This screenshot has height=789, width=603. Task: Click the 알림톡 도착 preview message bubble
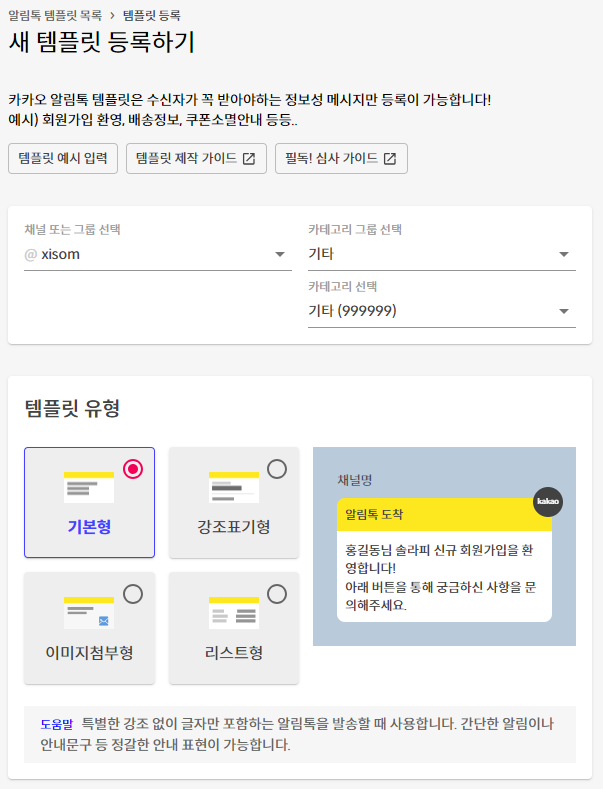point(444,560)
